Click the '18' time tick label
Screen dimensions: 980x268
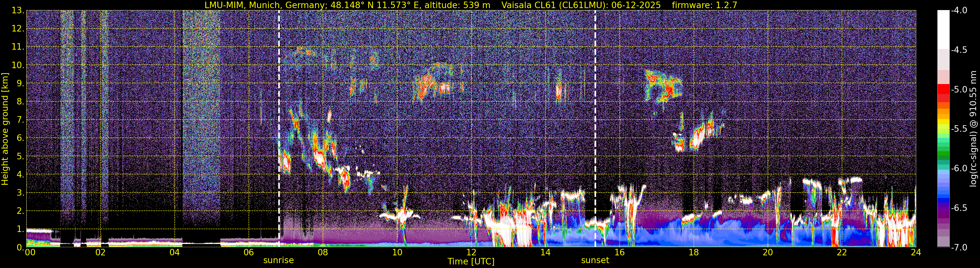pos(694,252)
